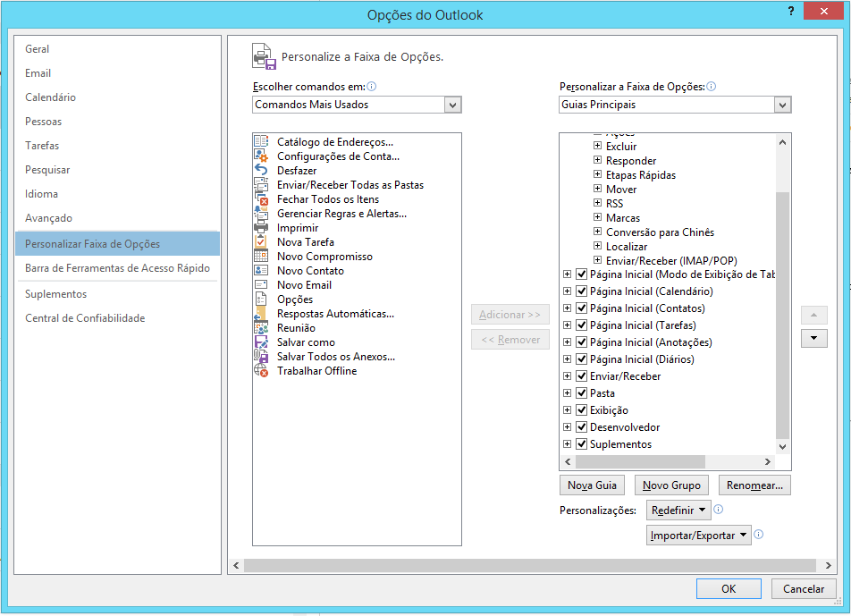Uncheck Página Inicial (Calendário) checkbox
The image size is (851, 616).
pos(581,291)
